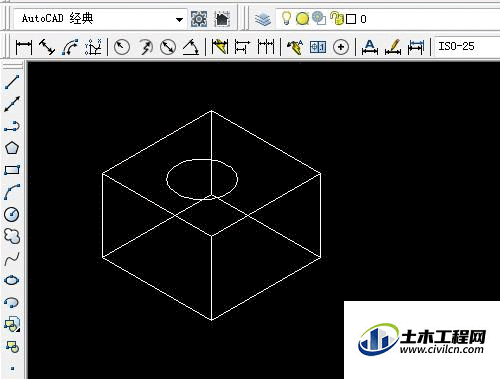Viewport: 500px width, 379px height.
Task: Open the ISO-25 dimension style dropdown
Action: (467, 46)
